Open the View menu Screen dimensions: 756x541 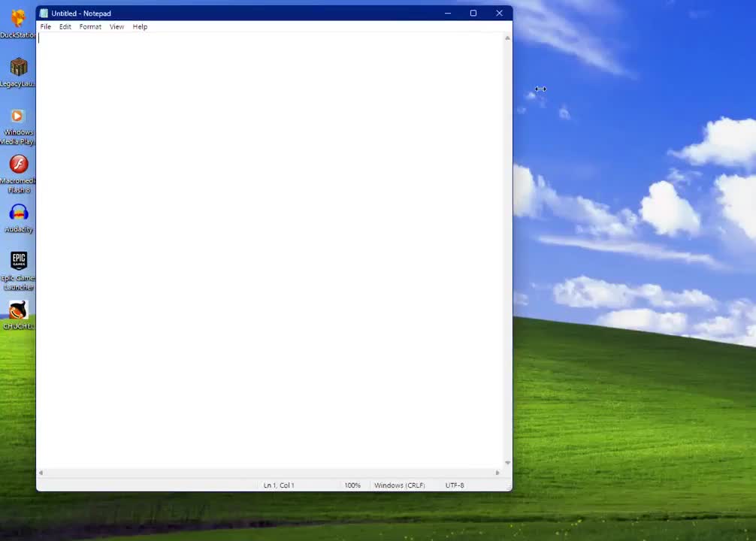coord(116,27)
